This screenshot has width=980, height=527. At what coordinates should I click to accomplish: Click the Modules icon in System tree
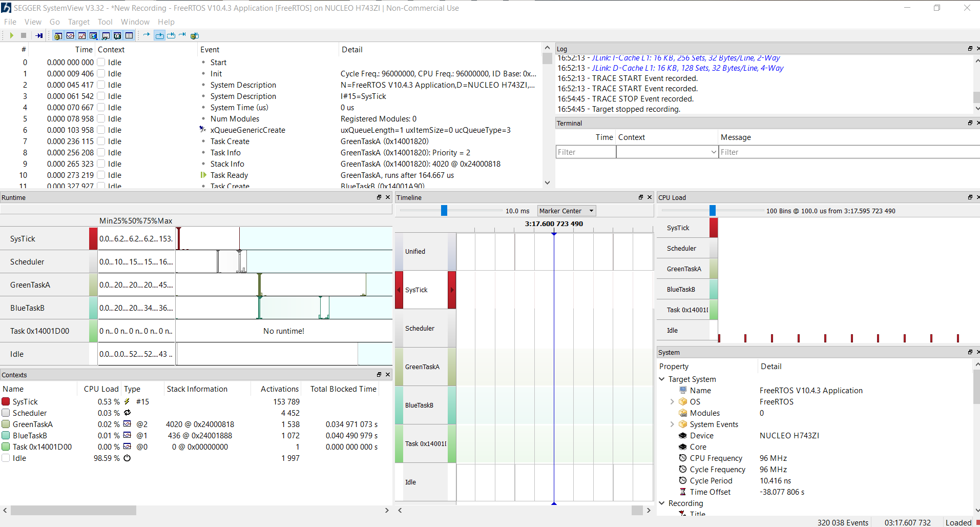tap(683, 413)
